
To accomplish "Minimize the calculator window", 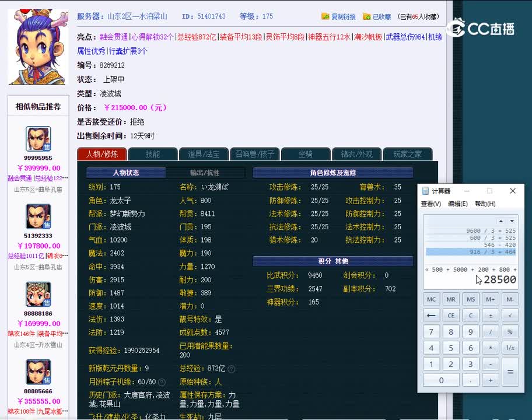I will (467, 191).
